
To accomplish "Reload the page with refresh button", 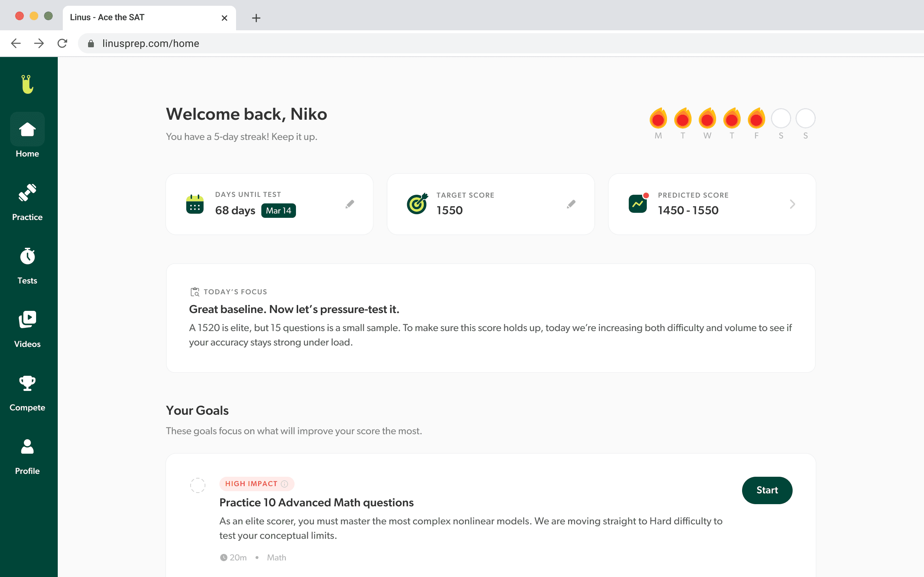I will (62, 44).
